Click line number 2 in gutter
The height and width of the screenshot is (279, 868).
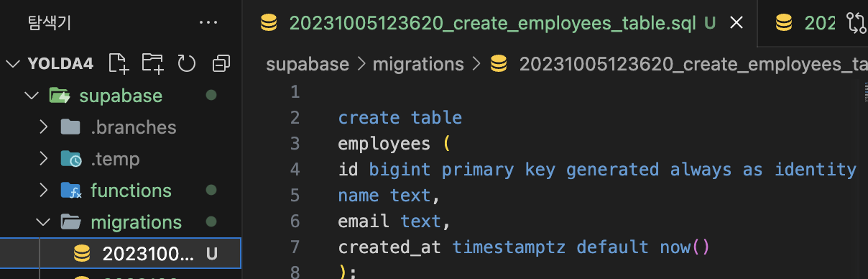[x=295, y=117]
